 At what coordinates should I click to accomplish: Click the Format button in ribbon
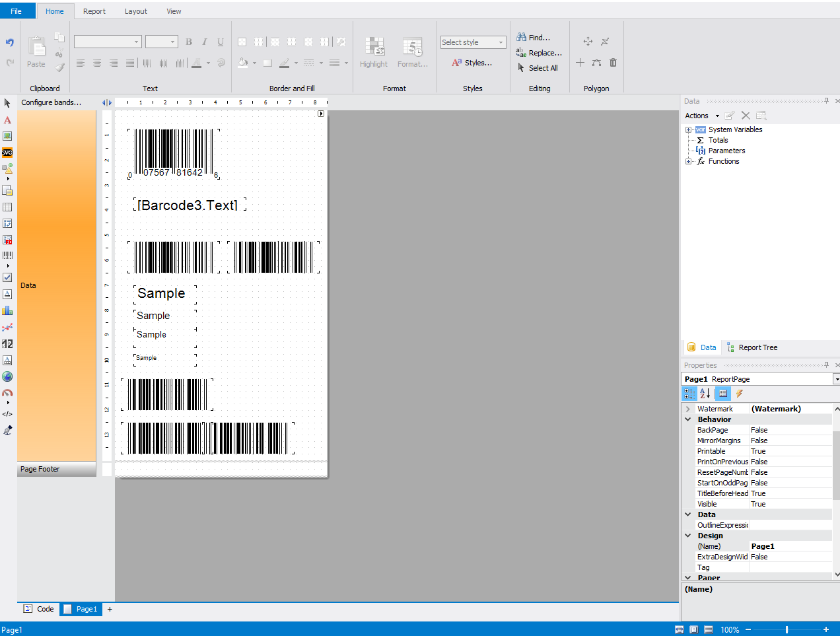click(x=412, y=52)
